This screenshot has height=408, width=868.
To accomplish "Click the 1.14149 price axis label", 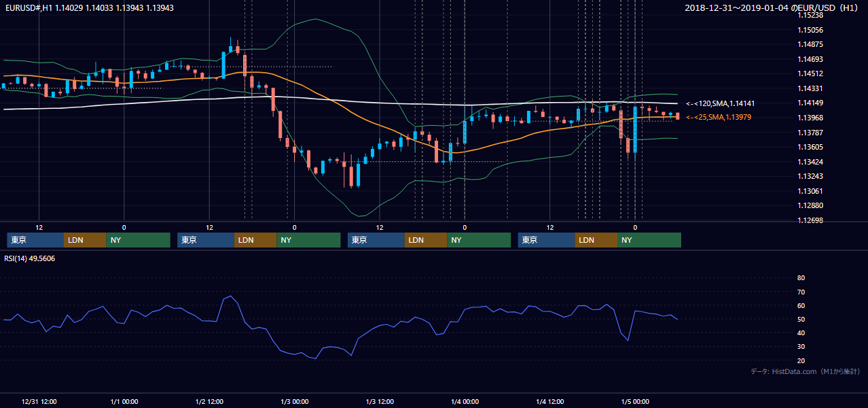I will 810,103.
